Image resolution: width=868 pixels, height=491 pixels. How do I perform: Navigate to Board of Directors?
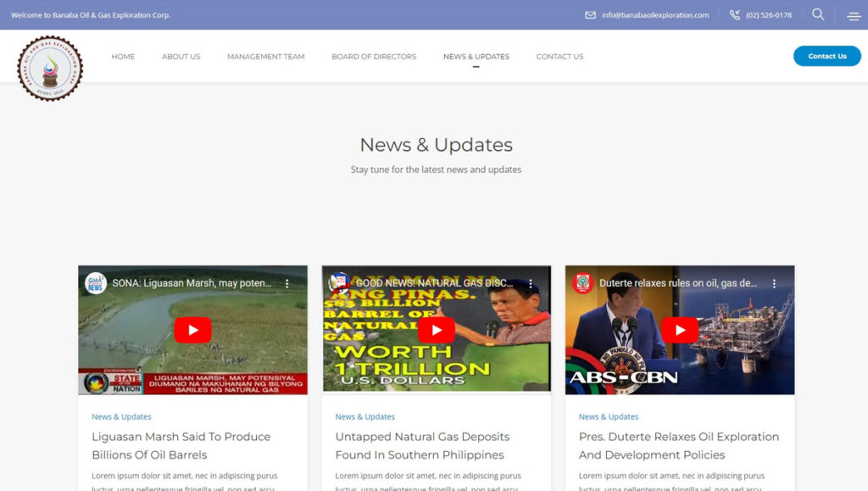(x=374, y=57)
